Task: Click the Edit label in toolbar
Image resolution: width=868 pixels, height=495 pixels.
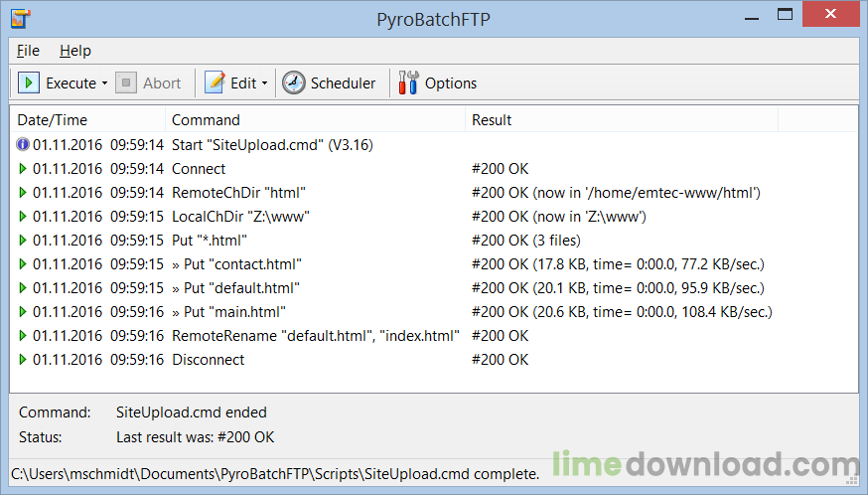Action: tap(243, 83)
